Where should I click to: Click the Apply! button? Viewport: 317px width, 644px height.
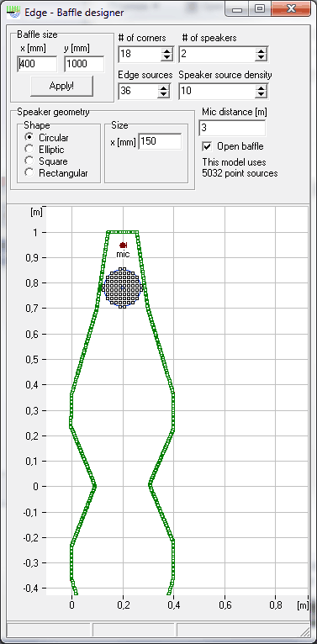tap(61, 87)
